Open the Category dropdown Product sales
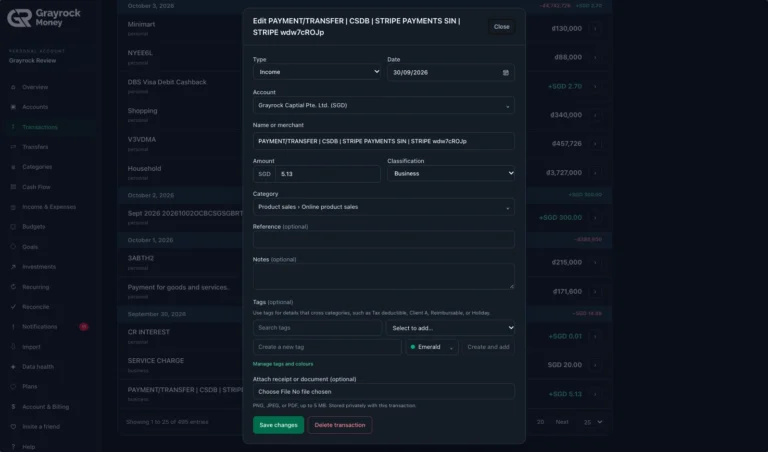Image resolution: width=768 pixels, height=452 pixels. pyautogui.click(x=384, y=207)
